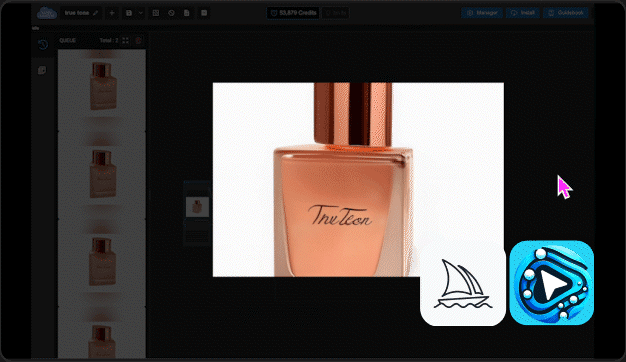
Task: Open the document icon in top toolbar
Action: click(186, 13)
